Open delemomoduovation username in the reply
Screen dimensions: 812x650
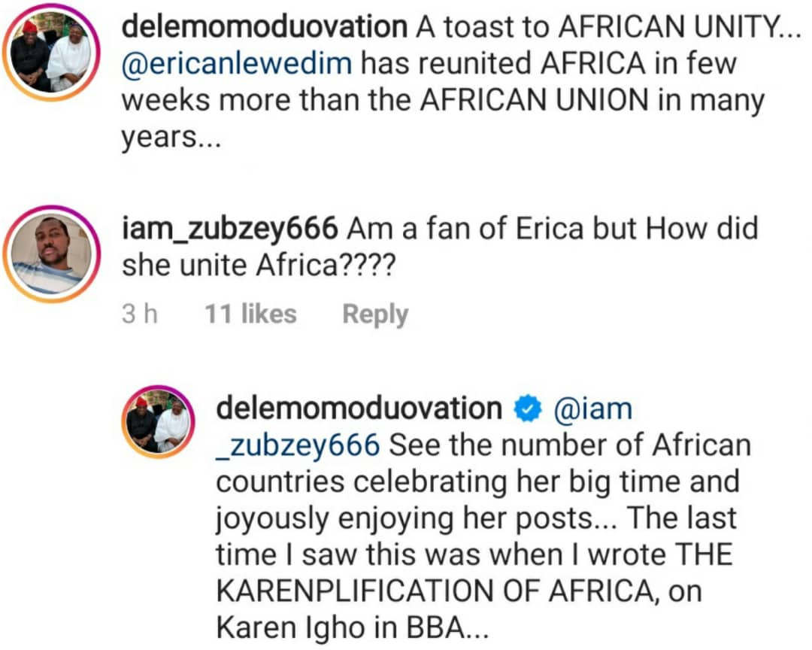tap(359, 409)
